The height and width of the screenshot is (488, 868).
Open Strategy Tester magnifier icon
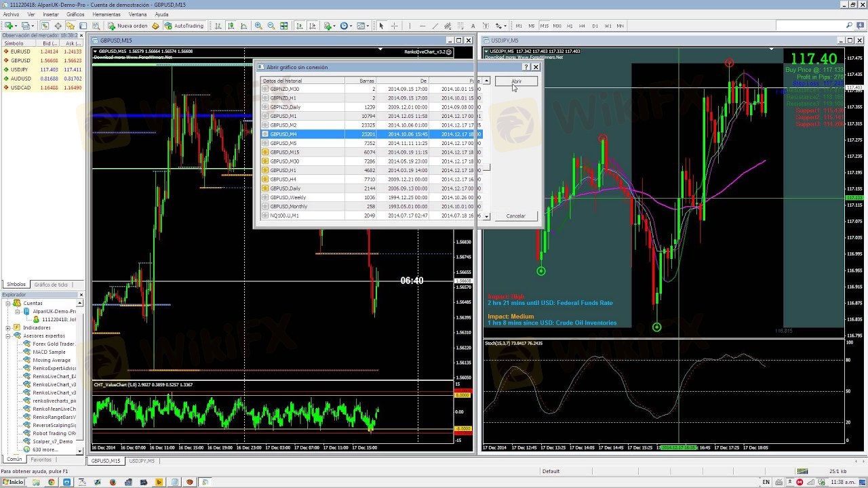[96, 26]
